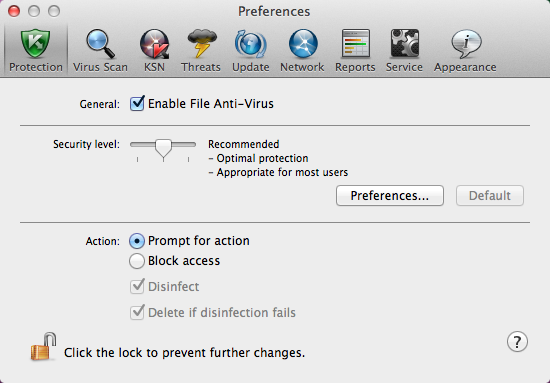The width and height of the screenshot is (550, 383).
Task: Toggle the Disinfect checkbox
Action: point(137,287)
